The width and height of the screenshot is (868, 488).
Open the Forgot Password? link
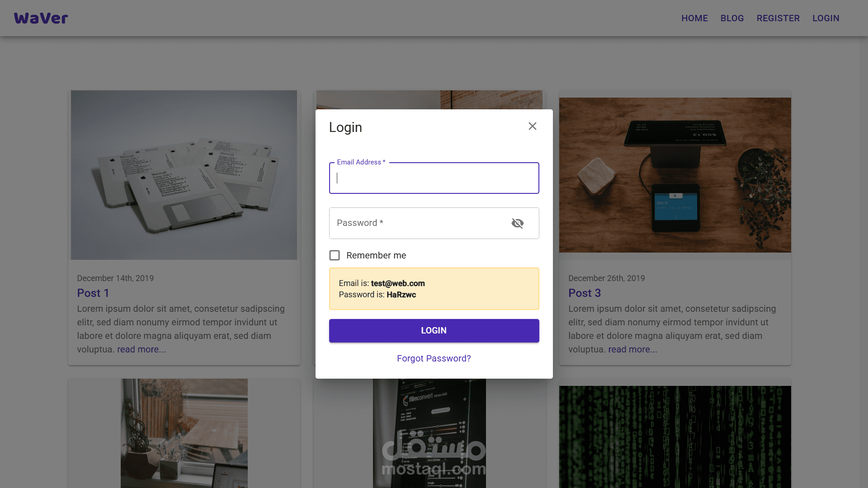(x=434, y=358)
